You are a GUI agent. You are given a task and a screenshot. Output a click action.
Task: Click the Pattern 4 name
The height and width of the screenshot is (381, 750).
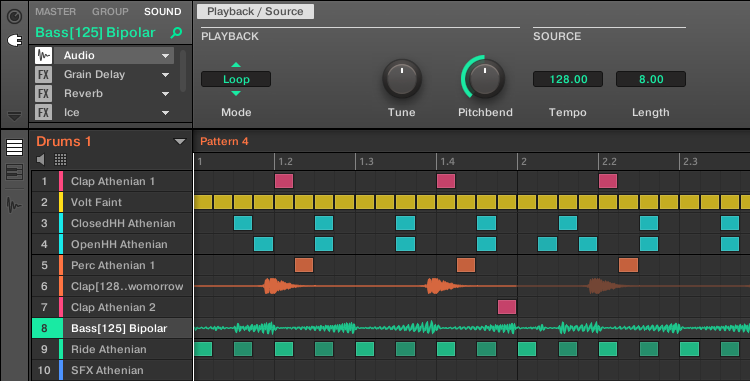click(224, 142)
